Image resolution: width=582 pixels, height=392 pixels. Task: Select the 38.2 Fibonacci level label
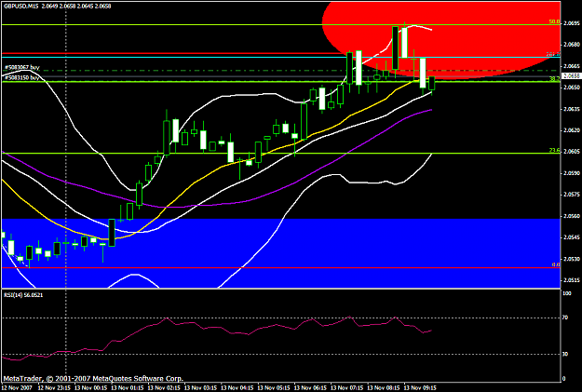pyautogui.click(x=555, y=79)
